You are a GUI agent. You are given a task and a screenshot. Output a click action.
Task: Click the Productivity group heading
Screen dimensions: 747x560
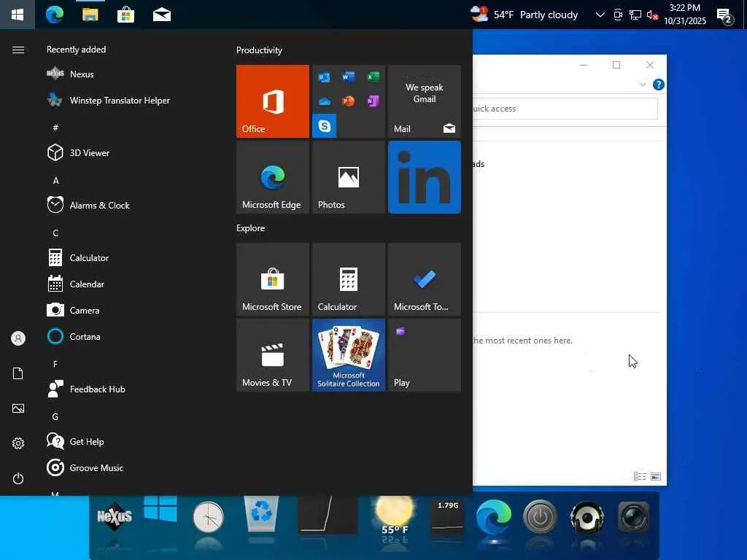click(259, 50)
